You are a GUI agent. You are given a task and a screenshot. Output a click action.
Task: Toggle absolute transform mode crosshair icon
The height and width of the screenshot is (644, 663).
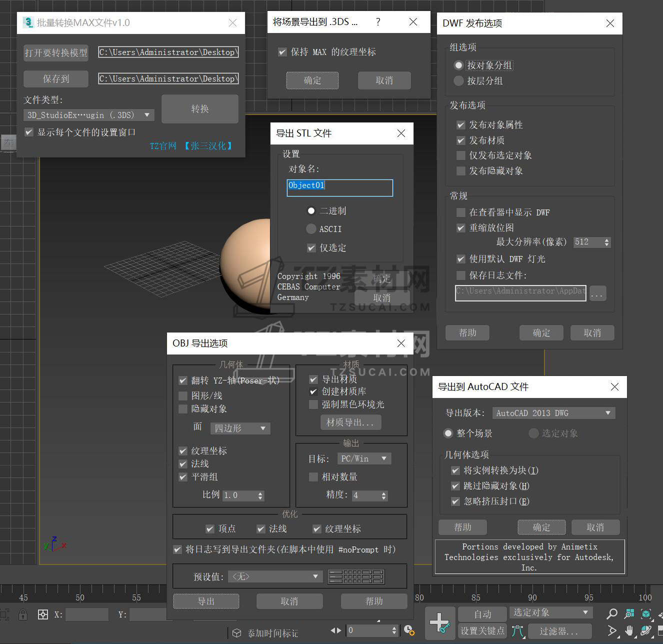[43, 614]
